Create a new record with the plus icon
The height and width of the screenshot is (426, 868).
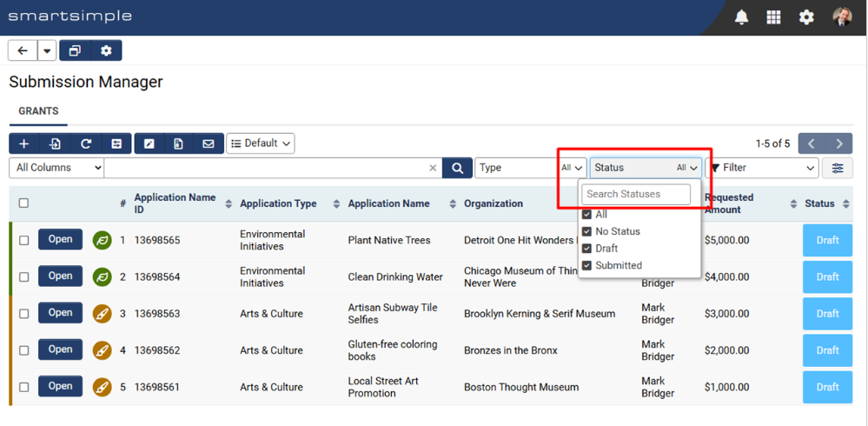coord(24,143)
